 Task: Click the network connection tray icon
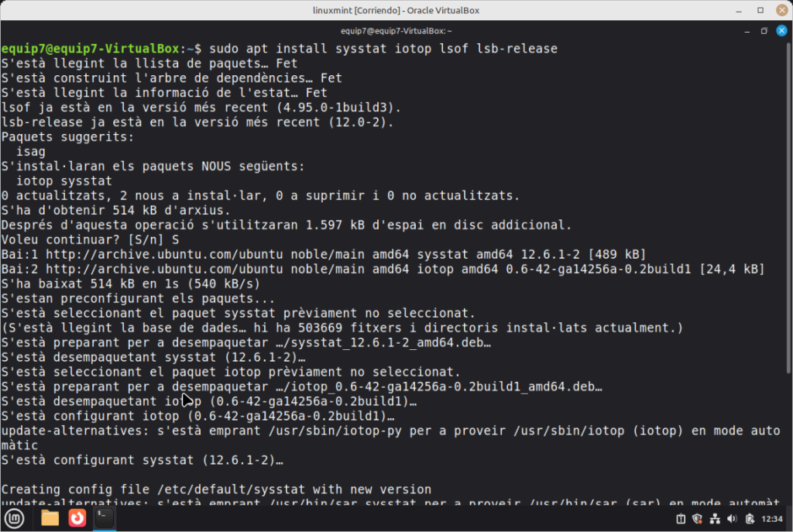click(x=714, y=518)
